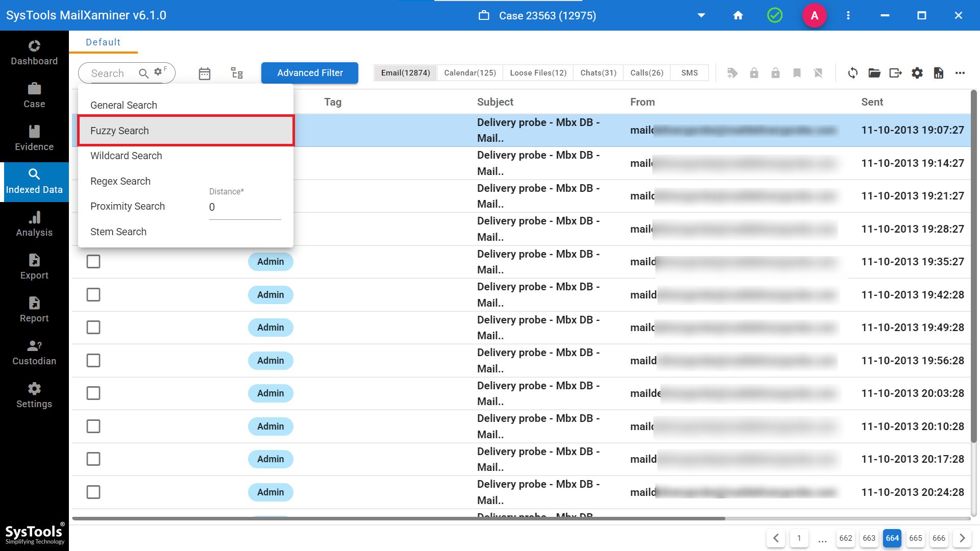
Task: Expand the case selector dropdown arrow
Action: tap(701, 15)
